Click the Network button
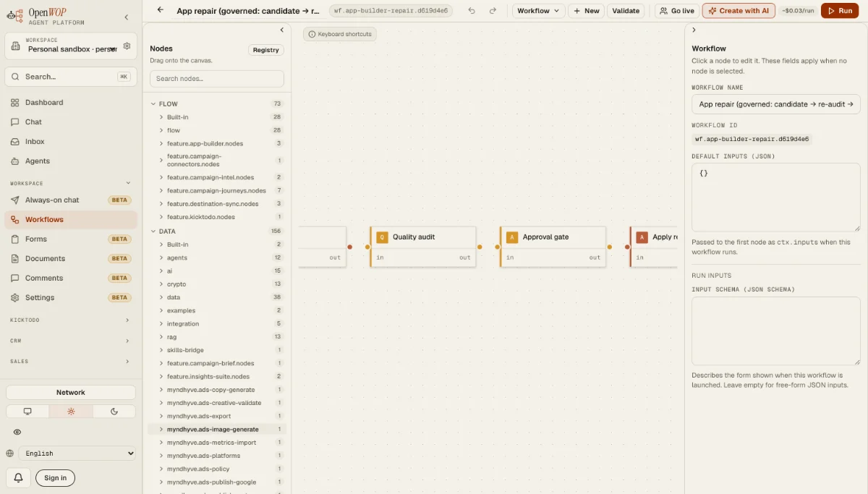The image size is (868, 494). 71,393
